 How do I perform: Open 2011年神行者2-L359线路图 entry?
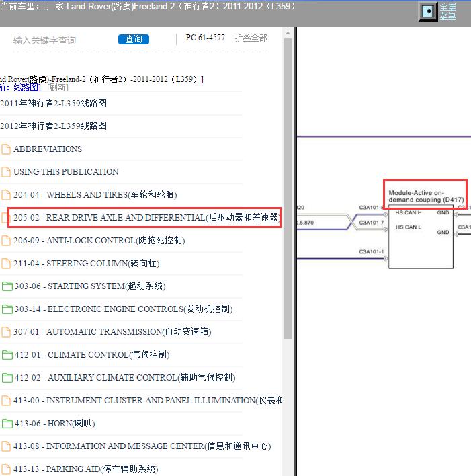click(53, 104)
